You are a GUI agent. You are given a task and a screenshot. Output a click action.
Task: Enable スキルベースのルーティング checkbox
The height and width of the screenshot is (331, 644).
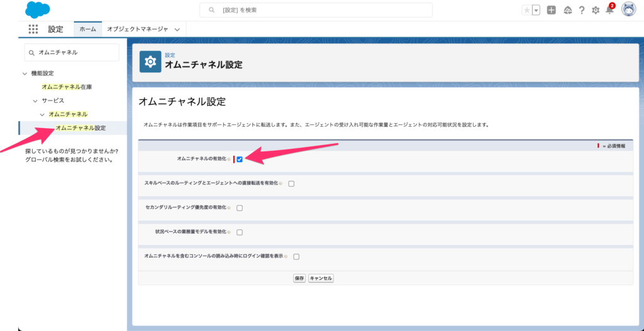pos(291,184)
